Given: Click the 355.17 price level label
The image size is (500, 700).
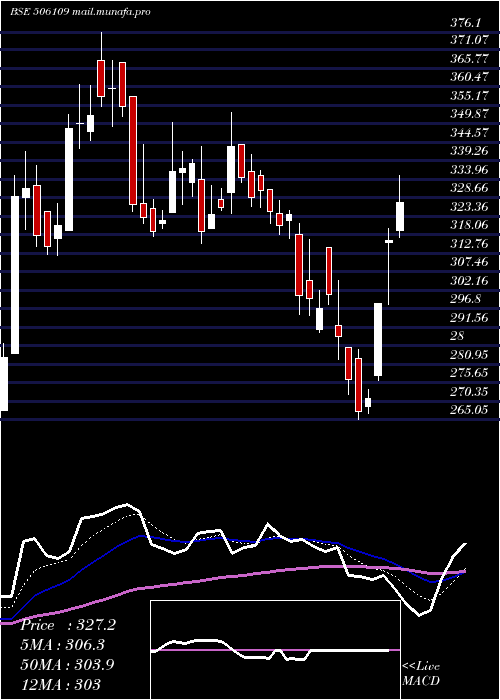Looking at the screenshot, I should click(x=469, y=95).
